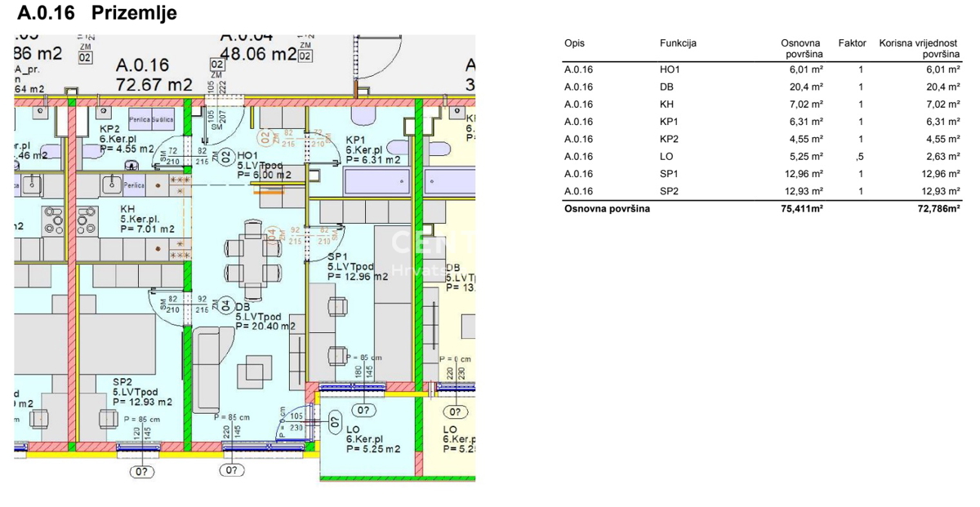Click the sofa symbol in DB living room

click(208, 368)
